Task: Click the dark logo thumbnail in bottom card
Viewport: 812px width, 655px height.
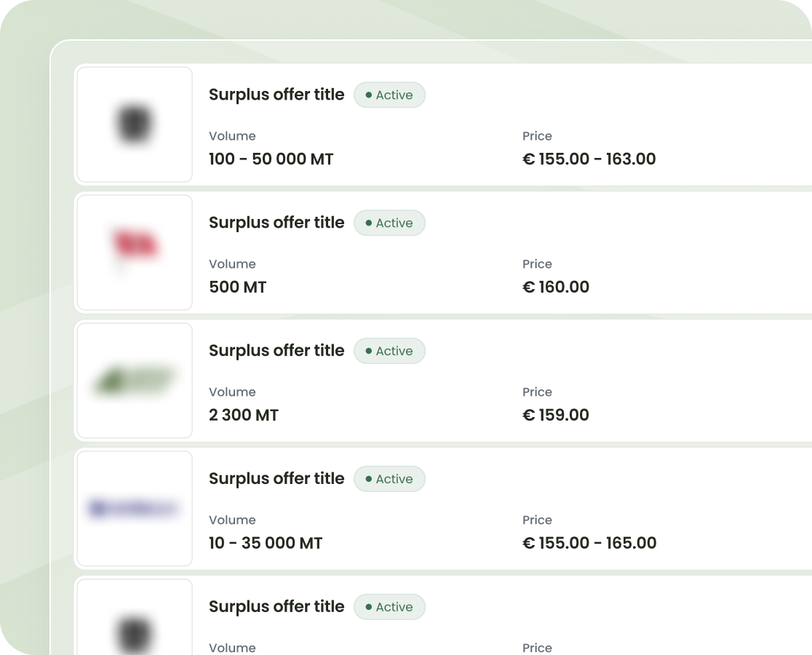Action: click(135, 627)
